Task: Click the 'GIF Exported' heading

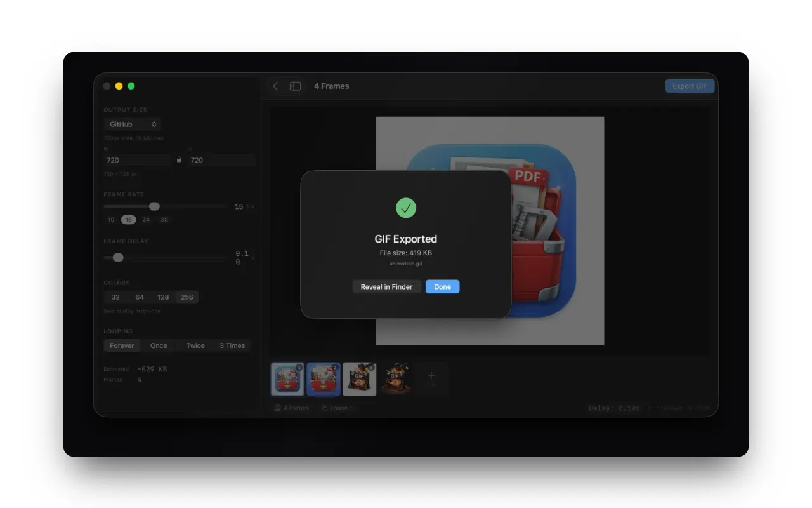Action: (406, 239)
